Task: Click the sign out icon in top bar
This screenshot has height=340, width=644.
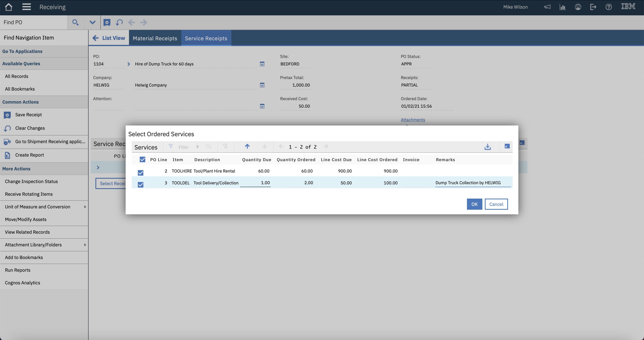Action: (x=593, y=7)
